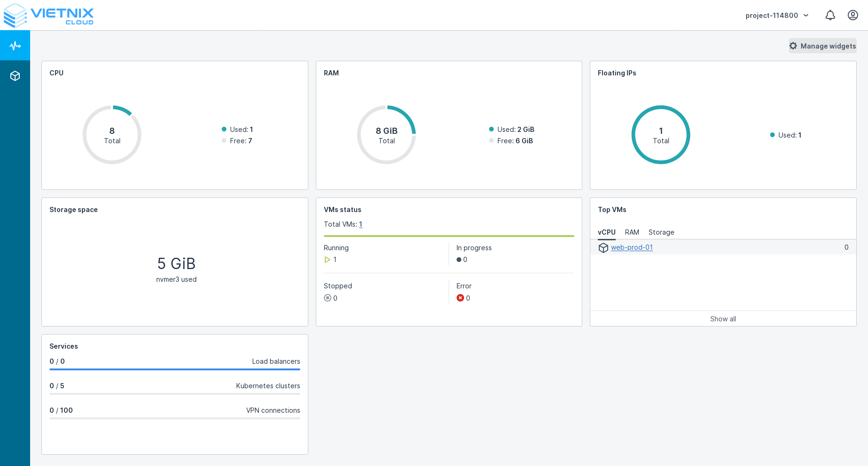The height and width of the screenshot is (466, 868).
Task: Select the Storage tab in Top VMs
Action: click(661, 232)
